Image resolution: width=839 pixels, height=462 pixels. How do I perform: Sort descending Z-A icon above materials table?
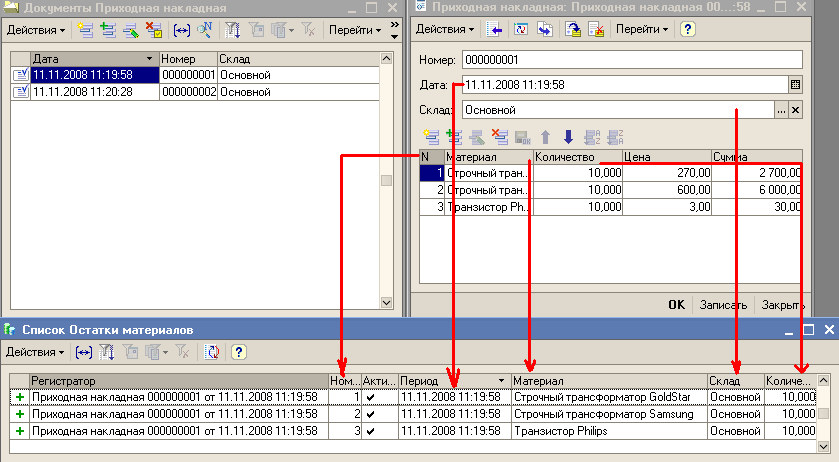(615, 137)
